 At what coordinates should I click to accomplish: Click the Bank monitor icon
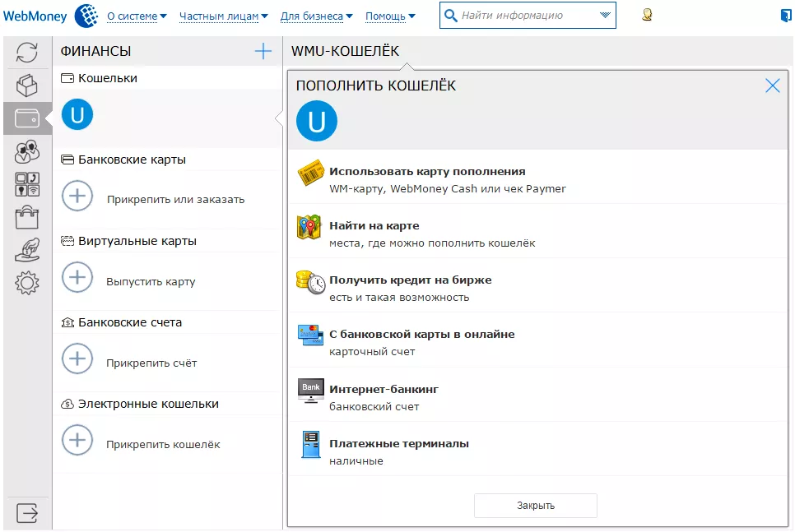311,390
